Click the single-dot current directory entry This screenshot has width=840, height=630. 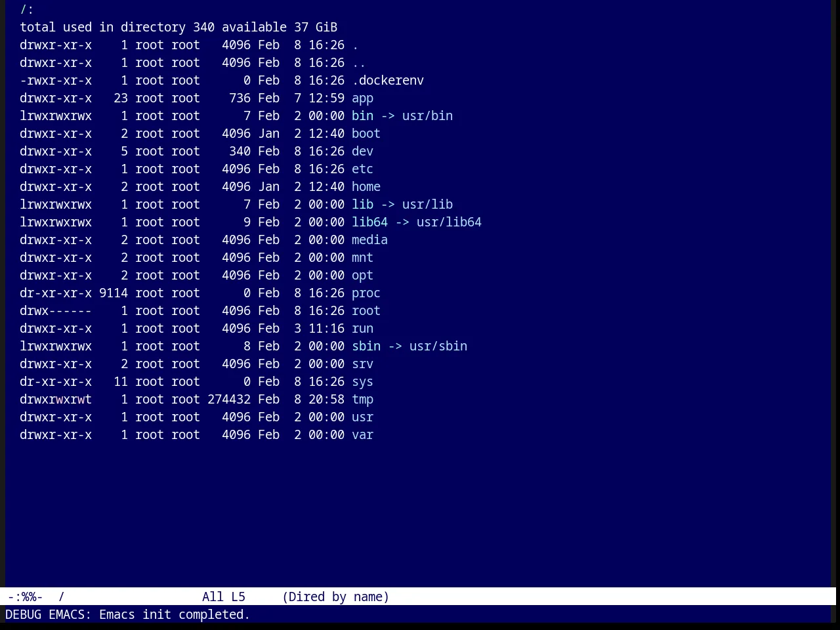355,45
